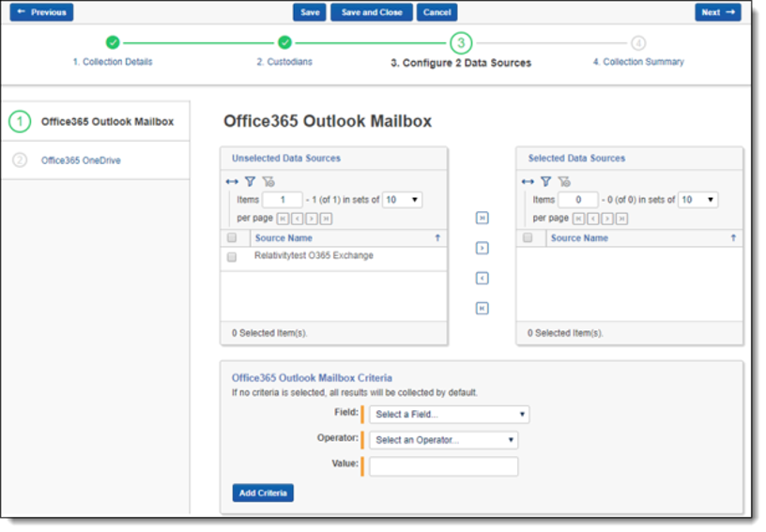Sort arrow in Unselected Source Name column

pyautogui.click(x=437, y=238)
